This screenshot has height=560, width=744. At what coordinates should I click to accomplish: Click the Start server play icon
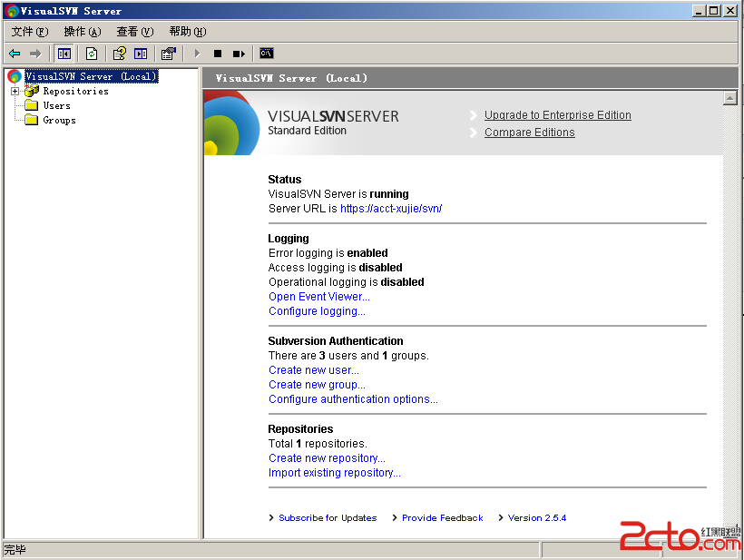click(198, 54)
